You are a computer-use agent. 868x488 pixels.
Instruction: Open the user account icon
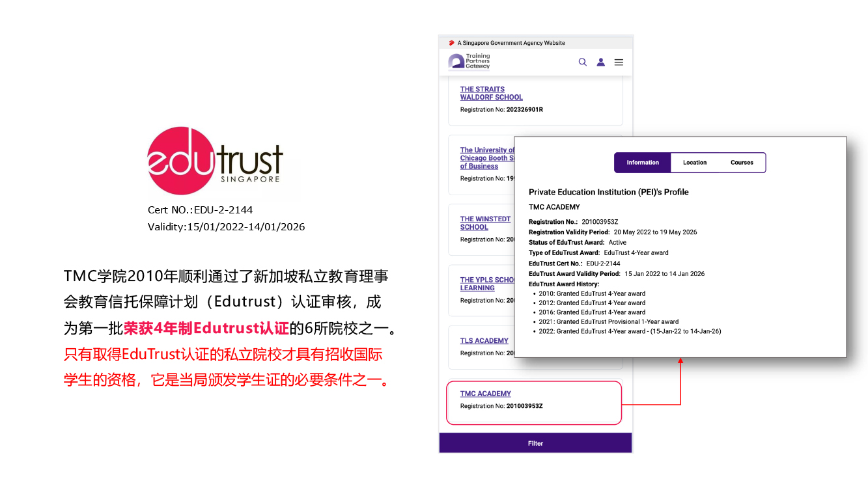click(x=601, y=62)
